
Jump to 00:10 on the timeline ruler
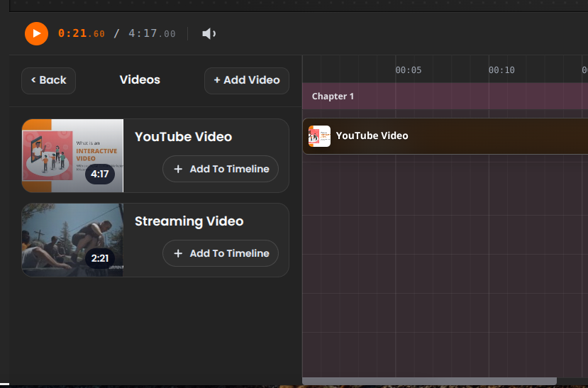[x=501, y=70]
